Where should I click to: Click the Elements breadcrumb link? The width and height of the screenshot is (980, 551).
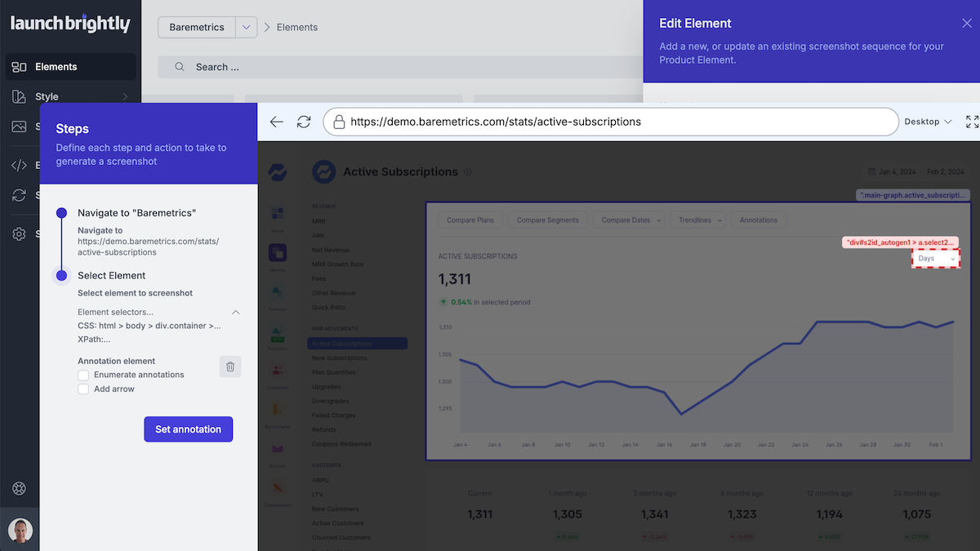297,27
